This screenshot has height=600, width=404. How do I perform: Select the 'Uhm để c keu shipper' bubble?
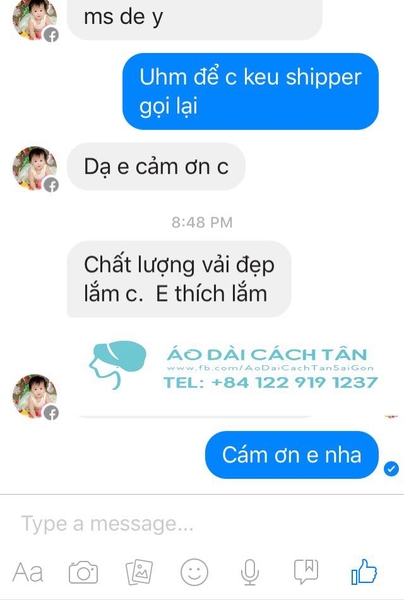pyautogui.click(x=251, y=91)
